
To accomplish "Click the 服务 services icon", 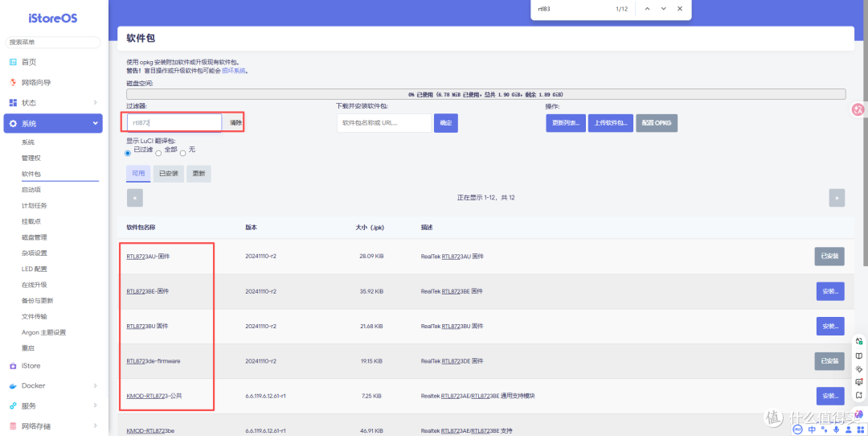I will coord(14,405).
